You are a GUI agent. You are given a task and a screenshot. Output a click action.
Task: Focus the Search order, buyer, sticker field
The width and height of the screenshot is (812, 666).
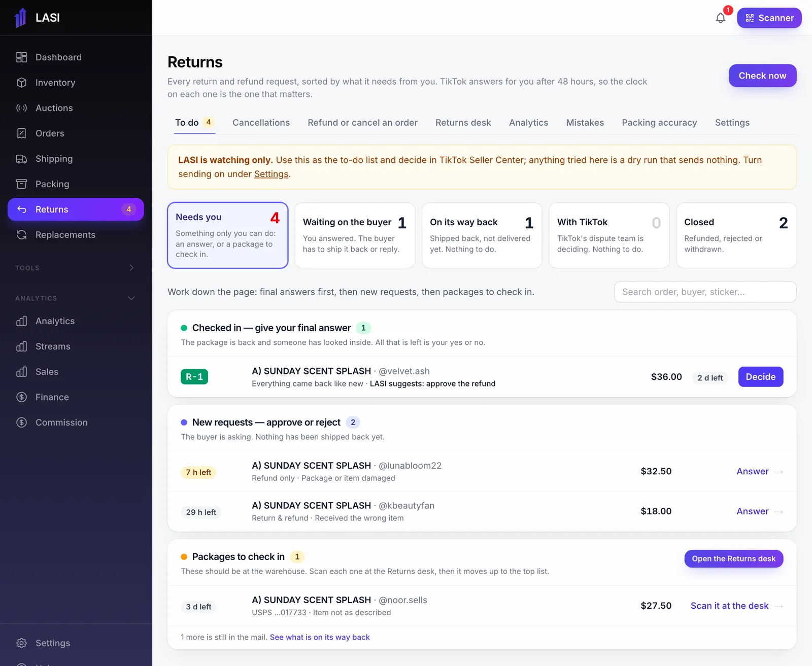tap(705, 292)
